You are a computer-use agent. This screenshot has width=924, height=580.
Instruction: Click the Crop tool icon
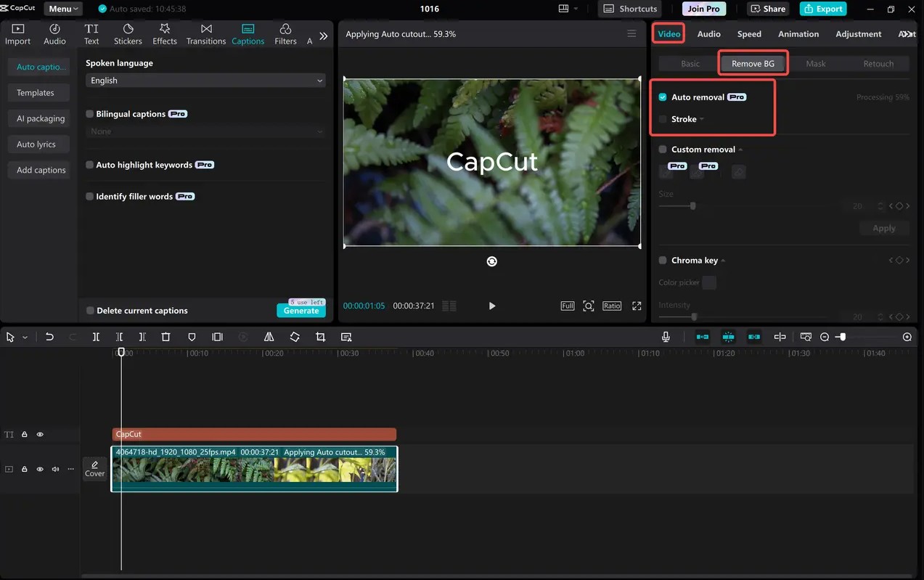coord(320,337)
